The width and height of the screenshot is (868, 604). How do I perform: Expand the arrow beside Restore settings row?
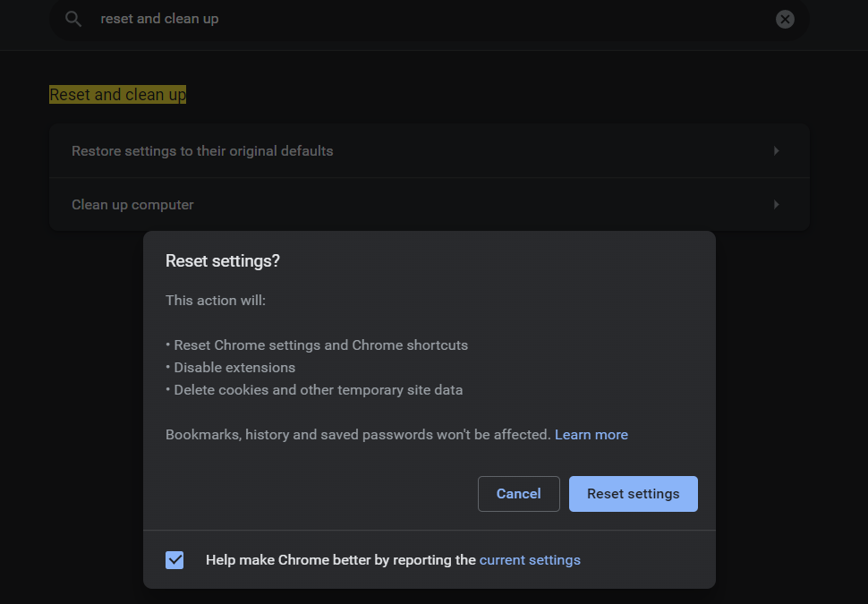pyautogui.click(x=776, y=150)
